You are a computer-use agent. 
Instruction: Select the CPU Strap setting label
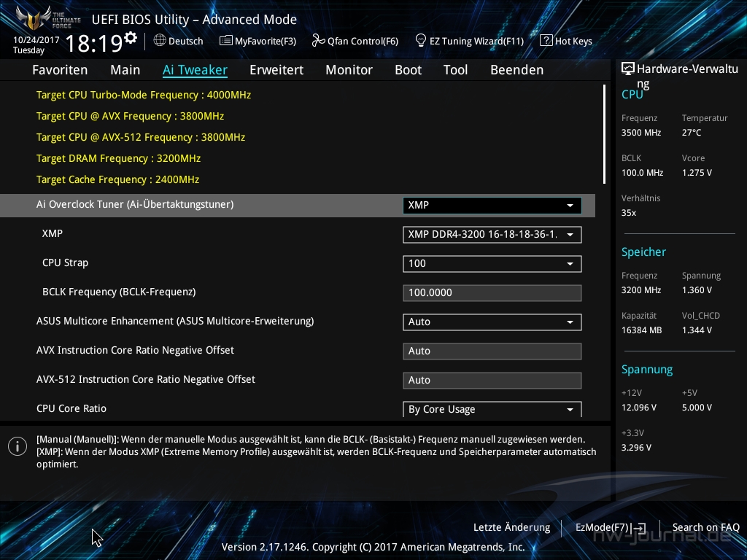click(65, 262)
